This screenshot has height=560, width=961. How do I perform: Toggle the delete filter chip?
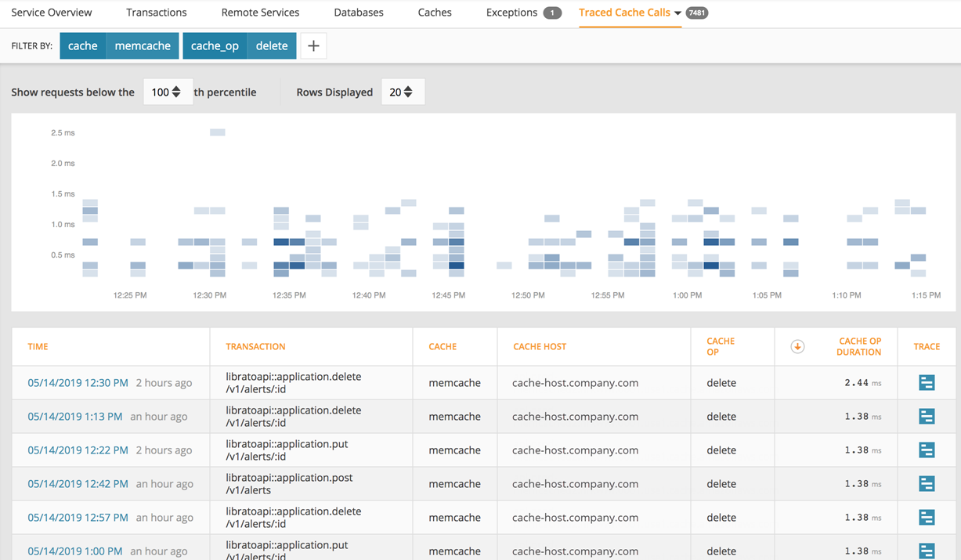271,45
